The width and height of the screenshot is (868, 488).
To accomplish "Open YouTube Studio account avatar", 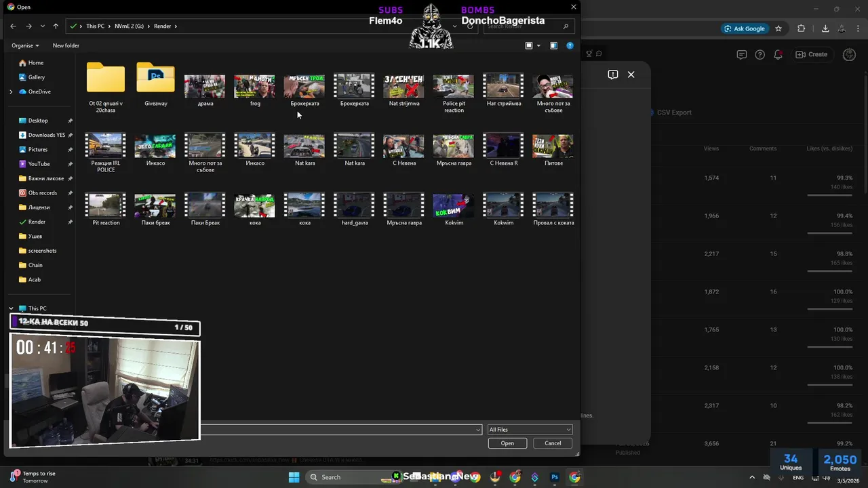I will tap(849, 54).
